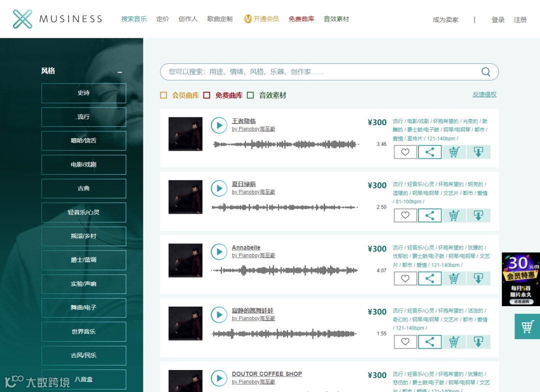This screenshot has width=540, height=392.
Task: Download the track Annabelle
Action: (478, 279)
